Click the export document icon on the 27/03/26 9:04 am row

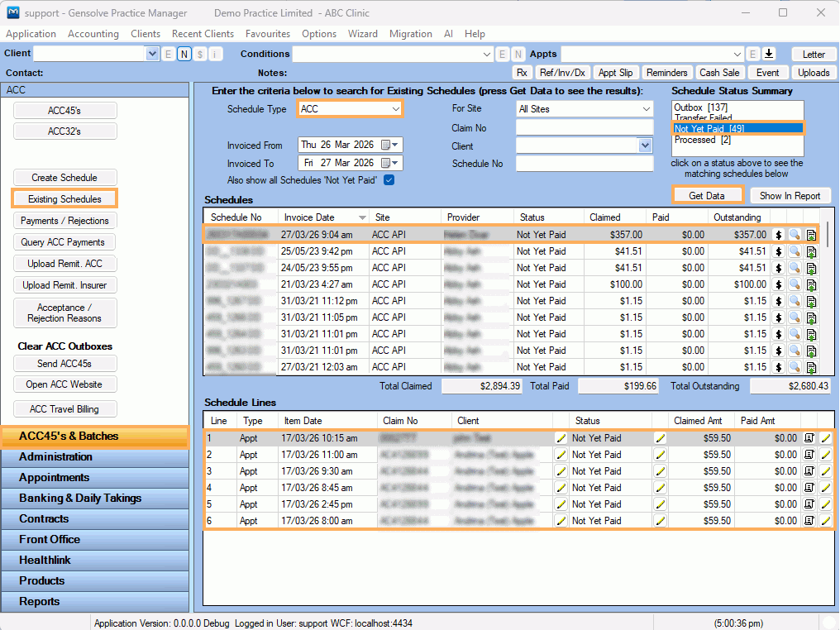811,235
